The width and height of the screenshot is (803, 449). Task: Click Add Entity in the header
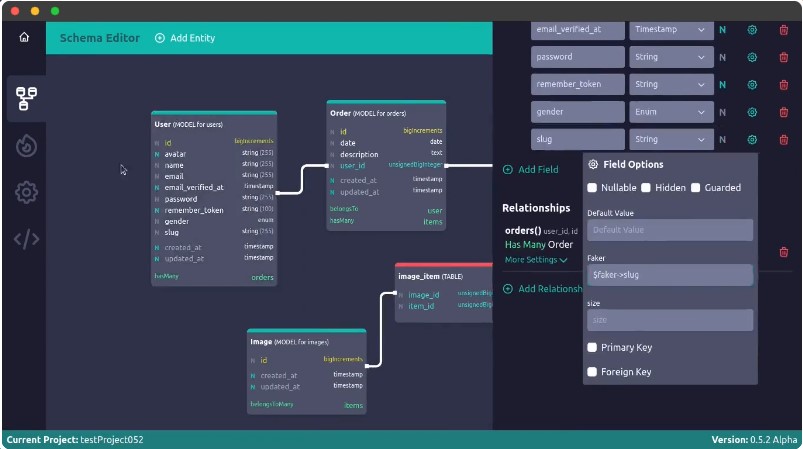click(x=185, y=38)
